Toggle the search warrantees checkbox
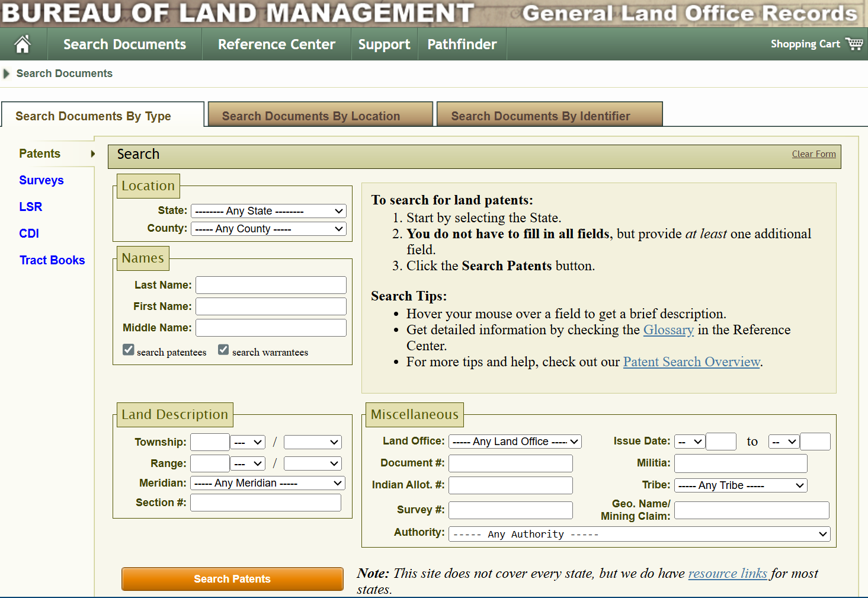The width and height of the screenshot is (868, 598). tap(223, 350)
